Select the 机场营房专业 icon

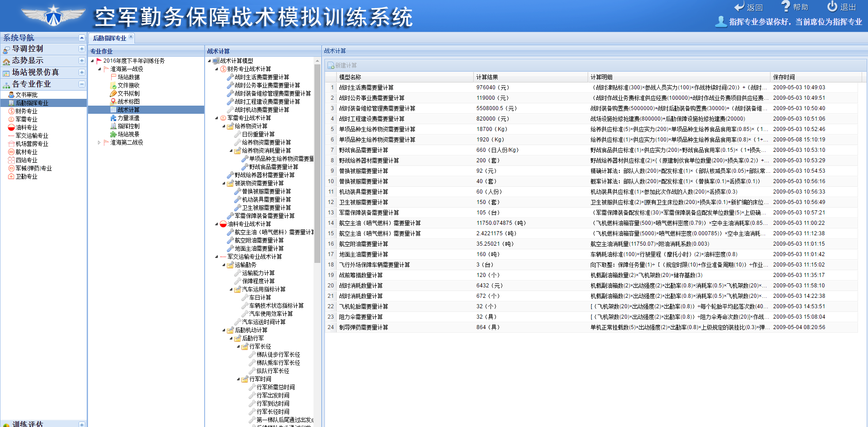click(x=11, y=144)
